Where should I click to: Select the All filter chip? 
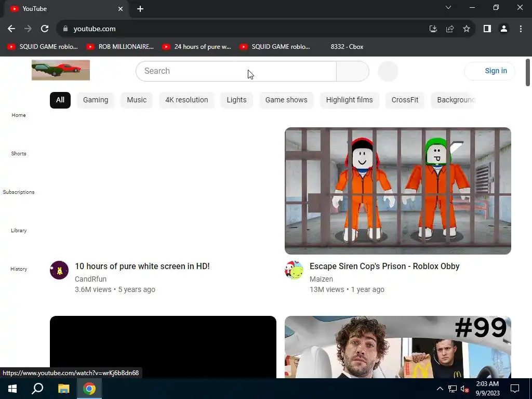coord(60,100)
